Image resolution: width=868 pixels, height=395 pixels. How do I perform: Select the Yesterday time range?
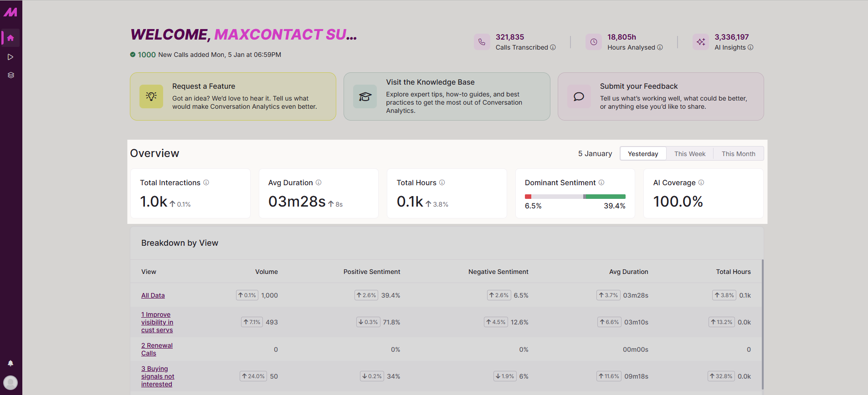[643, 154]
